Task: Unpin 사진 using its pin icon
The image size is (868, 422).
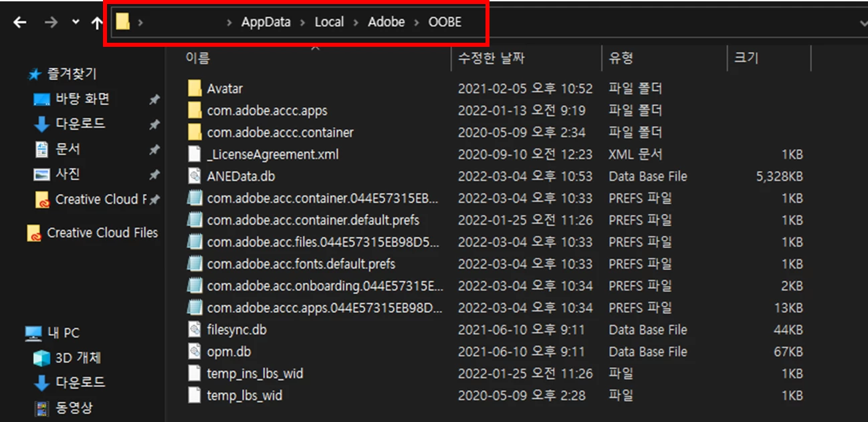Action: tap(154, 175)
